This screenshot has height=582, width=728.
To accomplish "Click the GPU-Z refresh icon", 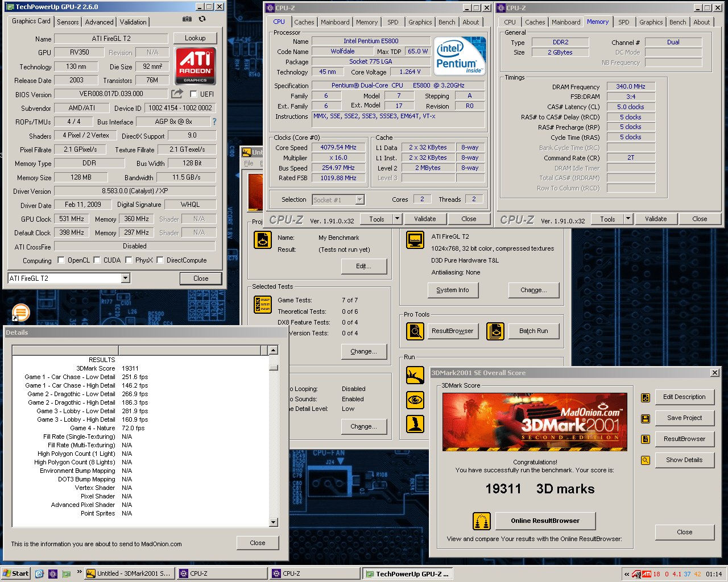I will [x=202, y=19].
